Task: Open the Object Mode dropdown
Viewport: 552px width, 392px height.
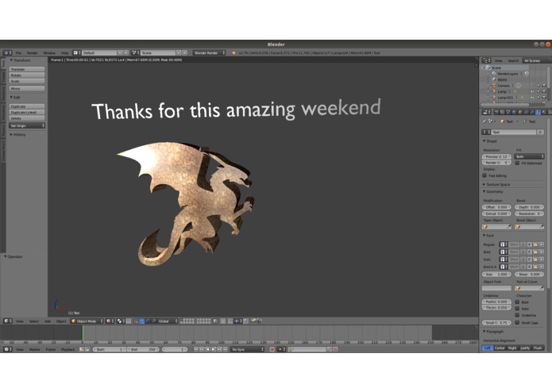Action: [x=87, y=321]
